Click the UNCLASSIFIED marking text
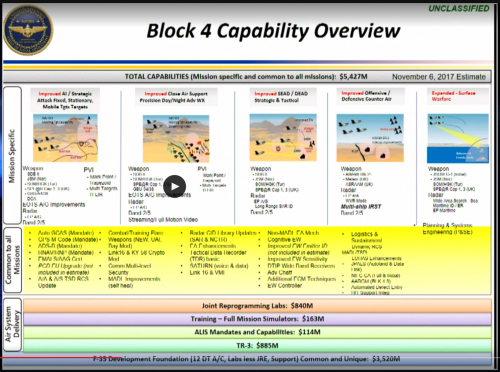This screenshot has height=372, width=500. coord(459,8)
